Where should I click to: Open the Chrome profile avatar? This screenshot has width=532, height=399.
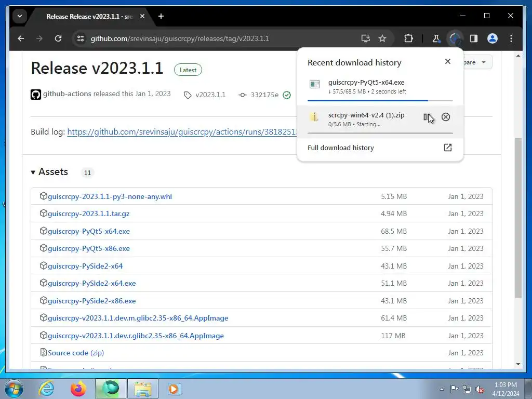pyautogui.click(x=493, y=38)
